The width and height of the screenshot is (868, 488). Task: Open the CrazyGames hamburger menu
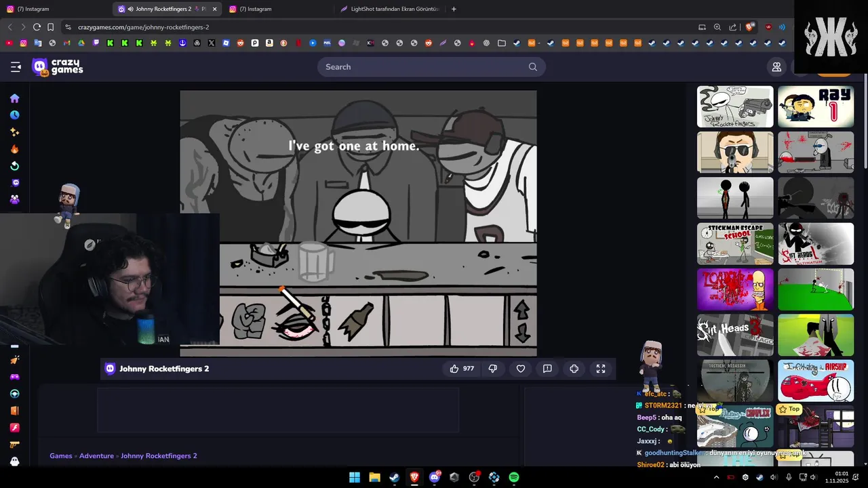pos(16,66)
